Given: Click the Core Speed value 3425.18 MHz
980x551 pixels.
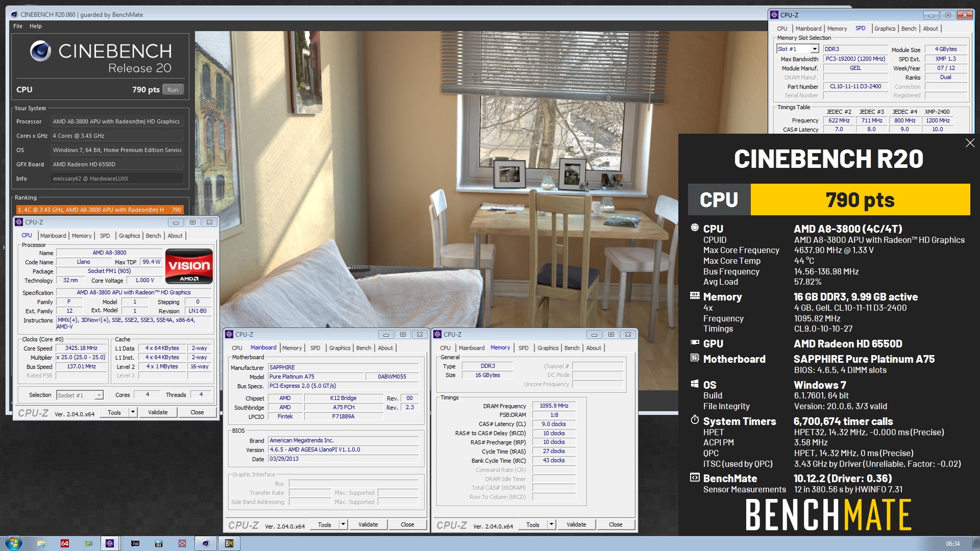Looking at the screenshot, I should point(81,348).
